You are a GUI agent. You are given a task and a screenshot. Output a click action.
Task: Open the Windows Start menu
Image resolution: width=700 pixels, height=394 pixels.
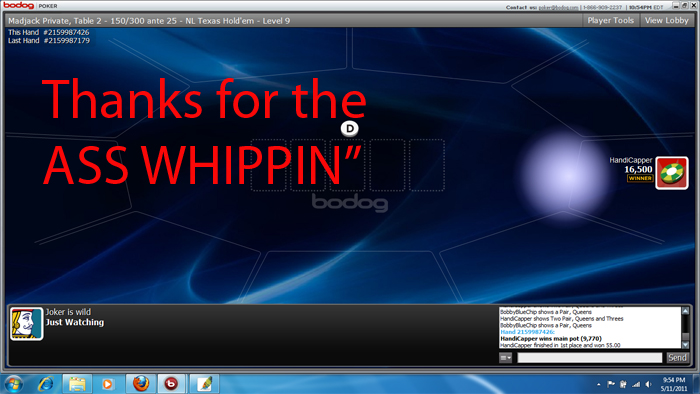pos(13,384)
